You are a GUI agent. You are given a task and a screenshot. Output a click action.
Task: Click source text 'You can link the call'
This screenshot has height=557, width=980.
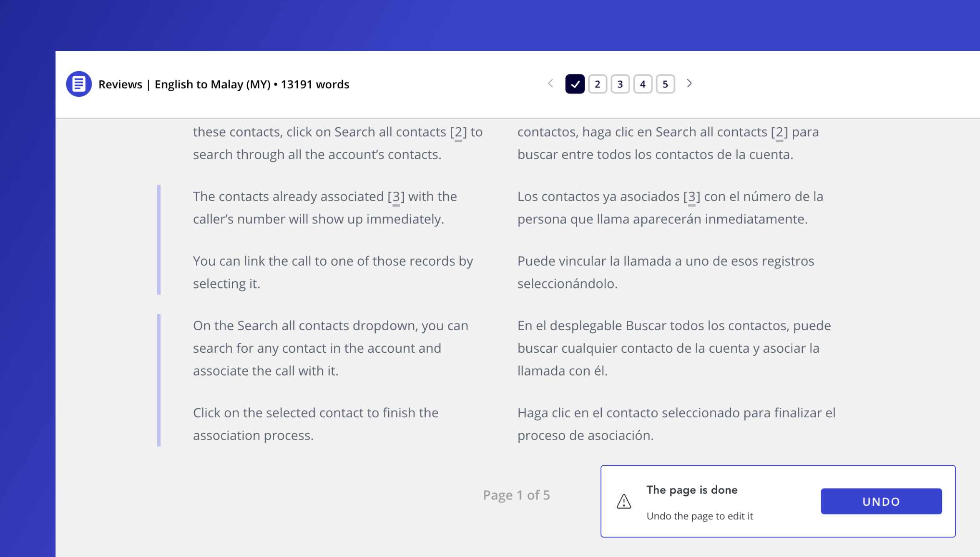pos(333,272)
